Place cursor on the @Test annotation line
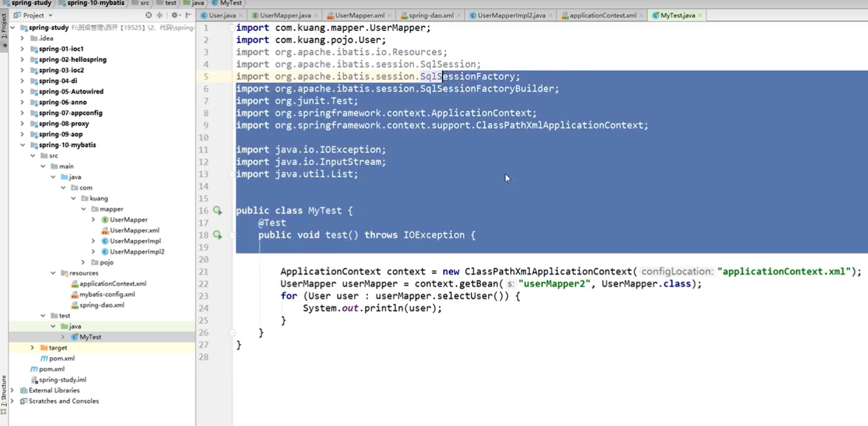This screenshot has width=868, height=426. [272, 223]
